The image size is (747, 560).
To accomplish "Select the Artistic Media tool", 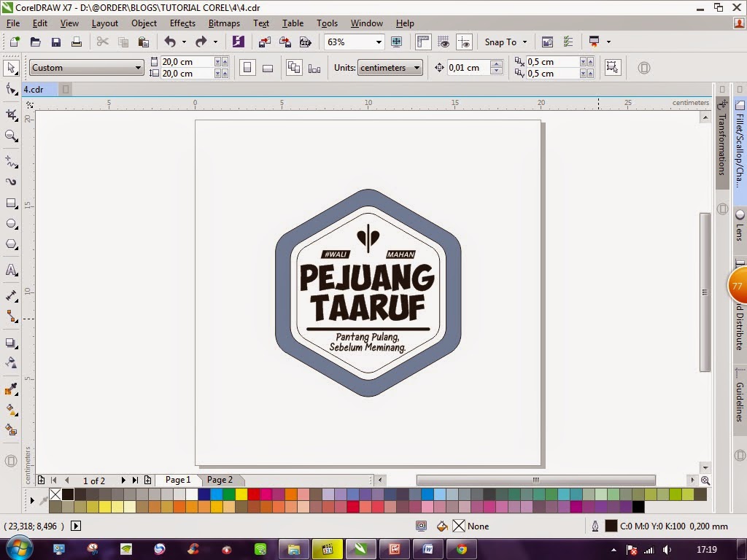I will (x=11, y=182).
